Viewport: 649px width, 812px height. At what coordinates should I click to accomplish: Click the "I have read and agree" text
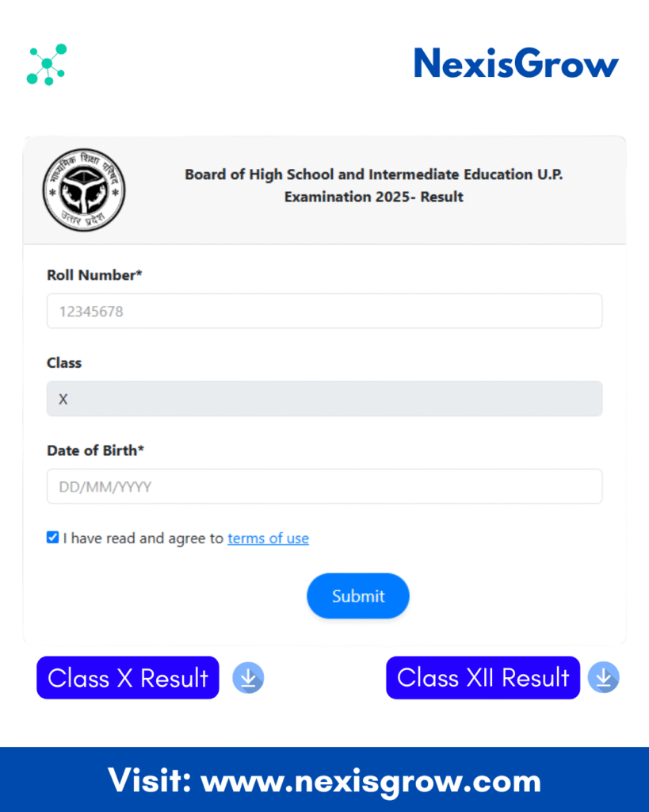click(143, 538)
